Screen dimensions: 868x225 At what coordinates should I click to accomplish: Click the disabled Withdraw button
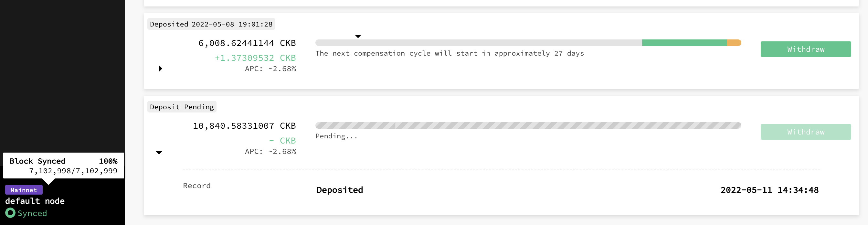[x=806, y=132]
